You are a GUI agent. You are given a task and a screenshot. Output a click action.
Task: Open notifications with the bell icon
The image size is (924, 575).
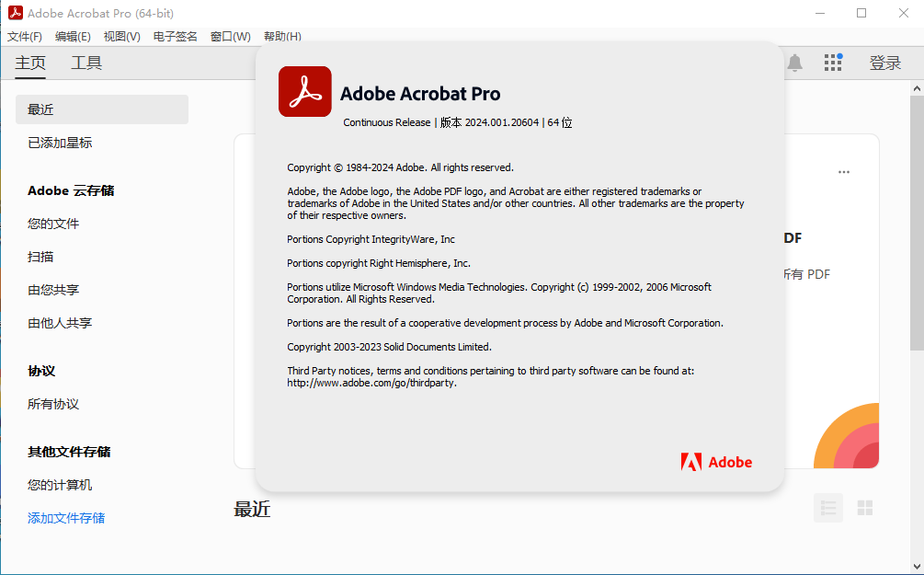coord(794,63)
